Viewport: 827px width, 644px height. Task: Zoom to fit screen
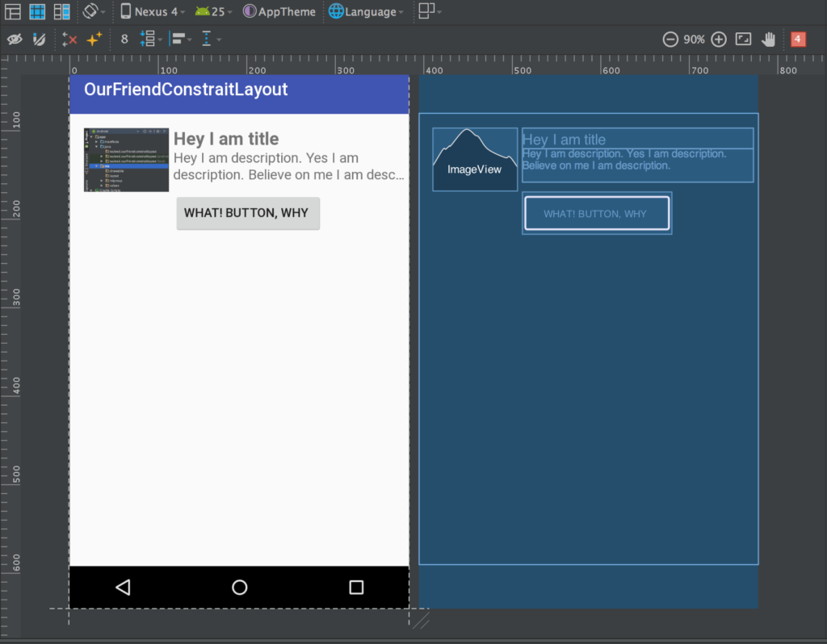(743, 39)
